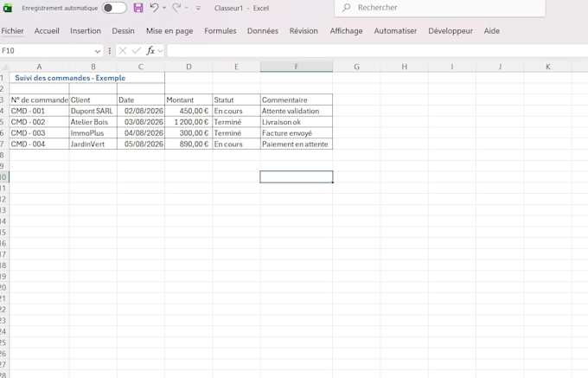The image size is (588, 378).
Task: Click the date cell 03/08/2026
Action: 141,122
